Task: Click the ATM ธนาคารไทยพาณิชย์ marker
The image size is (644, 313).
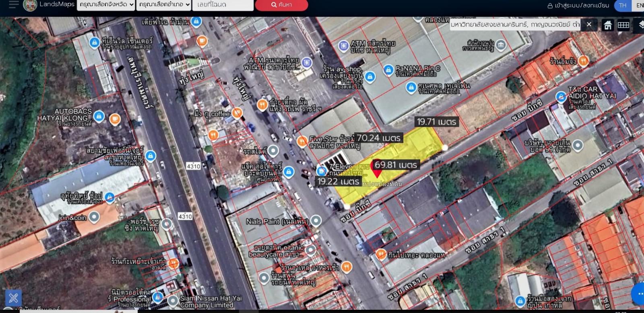Action: pyautogui.click(x=307, y=62)
